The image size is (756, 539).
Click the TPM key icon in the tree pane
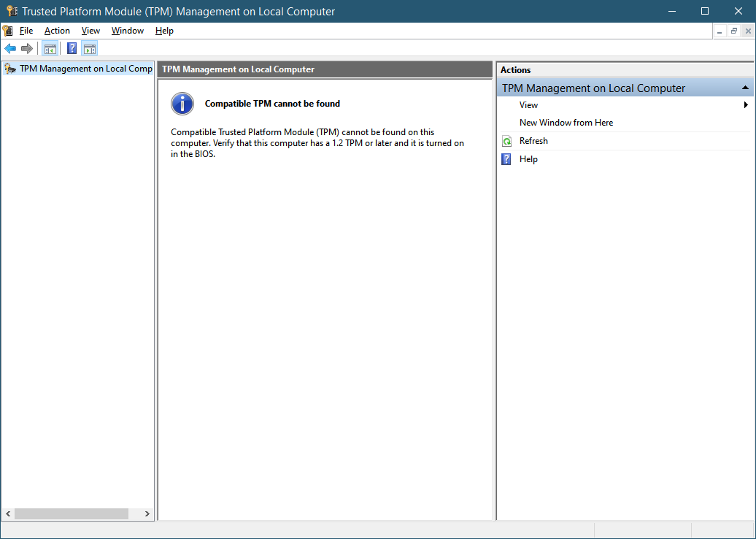pos(10,69)
